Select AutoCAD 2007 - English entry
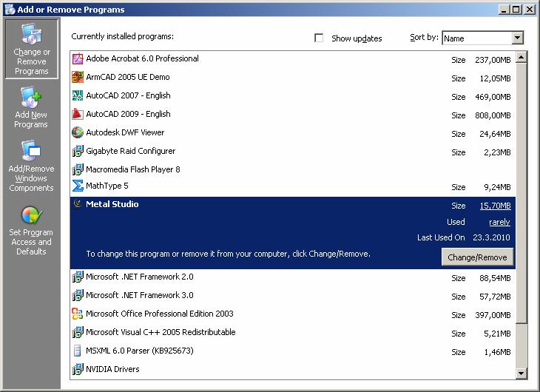 coord(293,95)
